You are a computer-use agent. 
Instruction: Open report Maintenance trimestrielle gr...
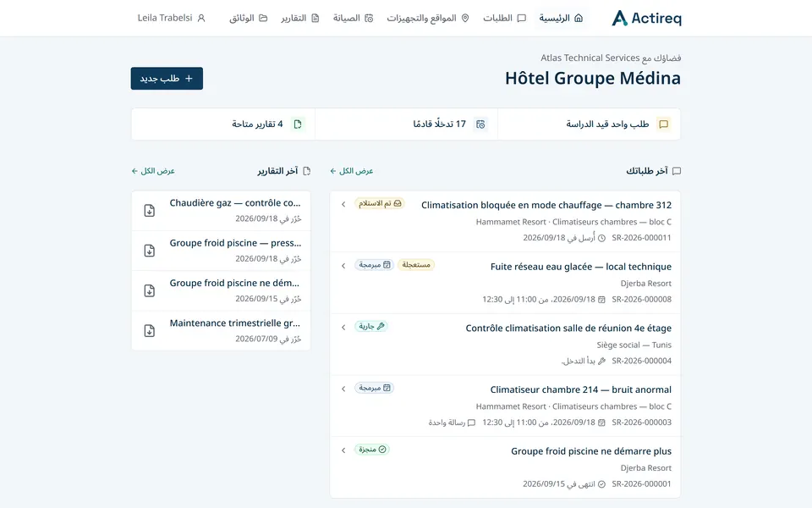[234, 323]
